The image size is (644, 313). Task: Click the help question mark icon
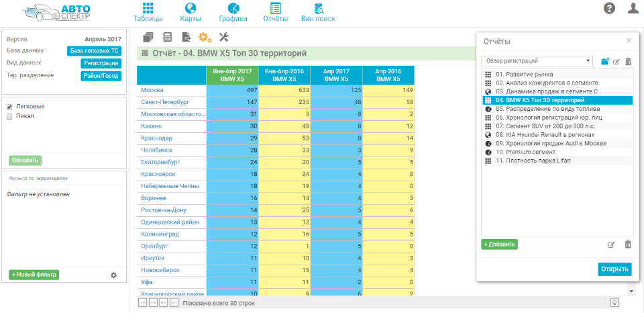(x=609, y=8)
